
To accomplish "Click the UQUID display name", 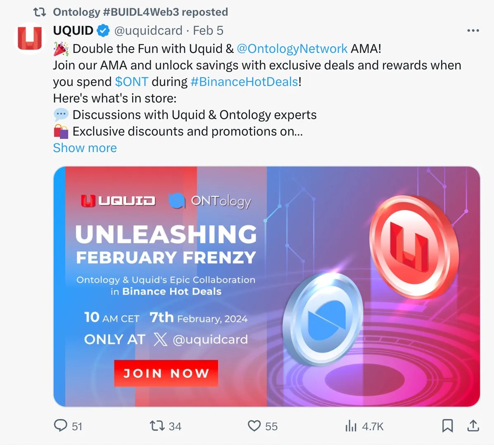I will (73, 31).
